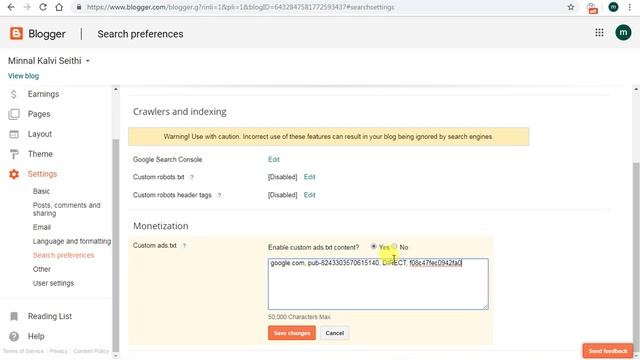This screenshot has width=640, height=360.
Task: Click the padlock site info icon
Action: click(79, 7)
